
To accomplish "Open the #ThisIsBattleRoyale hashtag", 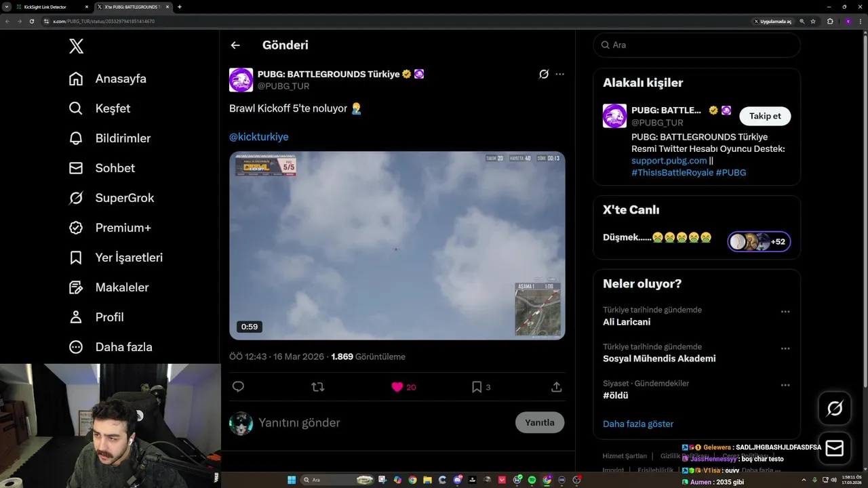I will 672,173.
